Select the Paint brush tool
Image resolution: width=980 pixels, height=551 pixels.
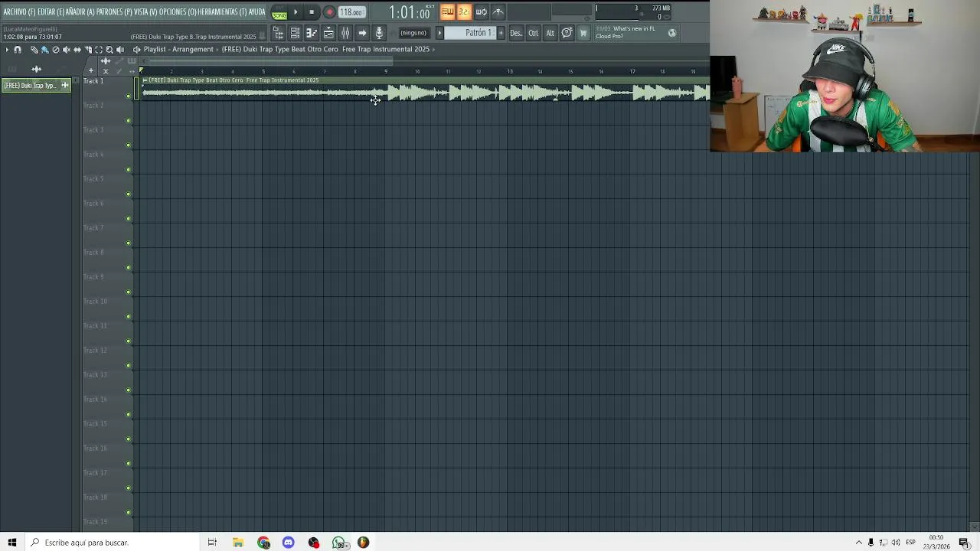coord(44,50)
